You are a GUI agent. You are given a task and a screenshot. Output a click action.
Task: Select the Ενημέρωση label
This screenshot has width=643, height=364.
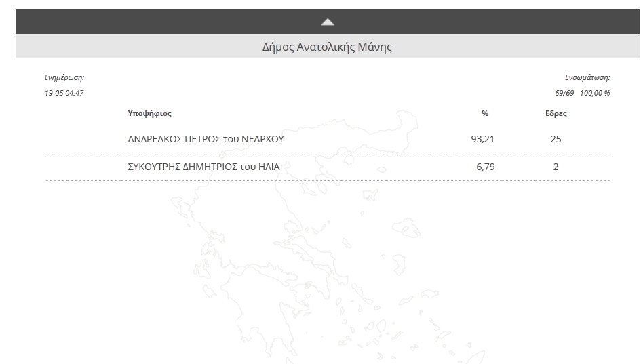pyautogui.click(x=64, y=77)
